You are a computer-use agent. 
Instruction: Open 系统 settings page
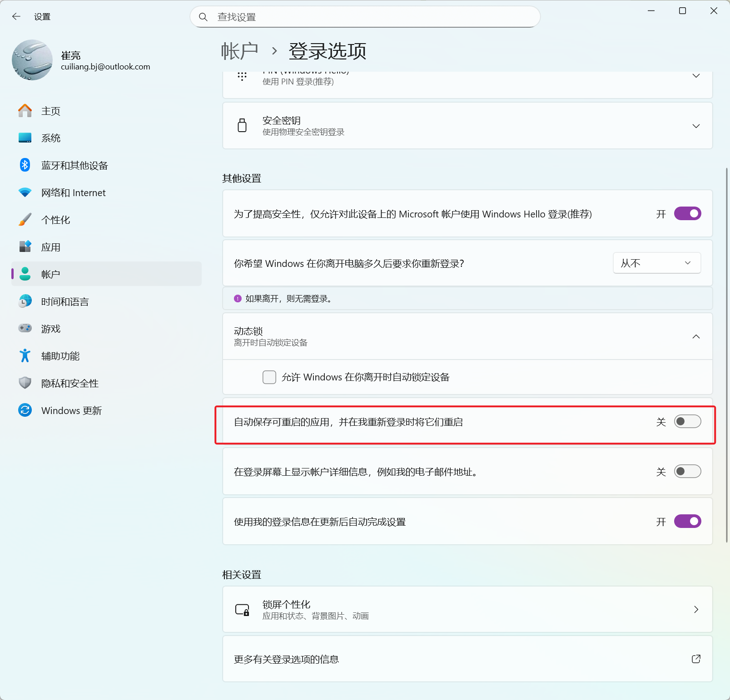tap(106, 138)
